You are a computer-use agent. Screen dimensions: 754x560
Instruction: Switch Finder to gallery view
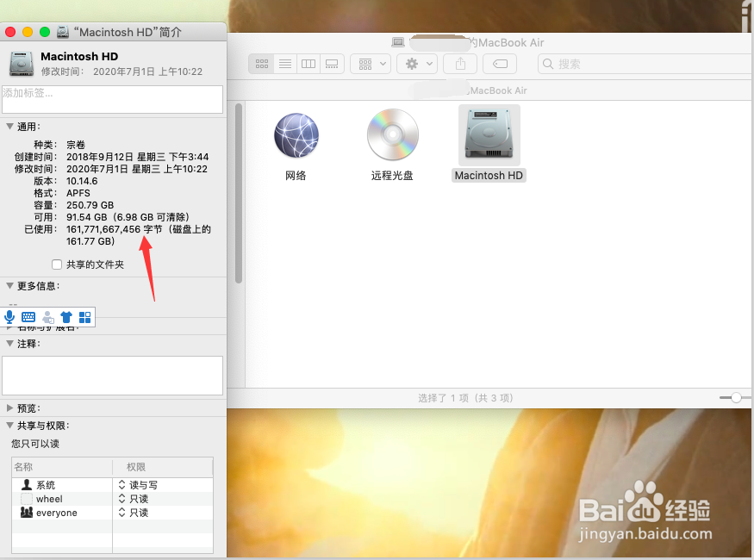pos(332,63)
